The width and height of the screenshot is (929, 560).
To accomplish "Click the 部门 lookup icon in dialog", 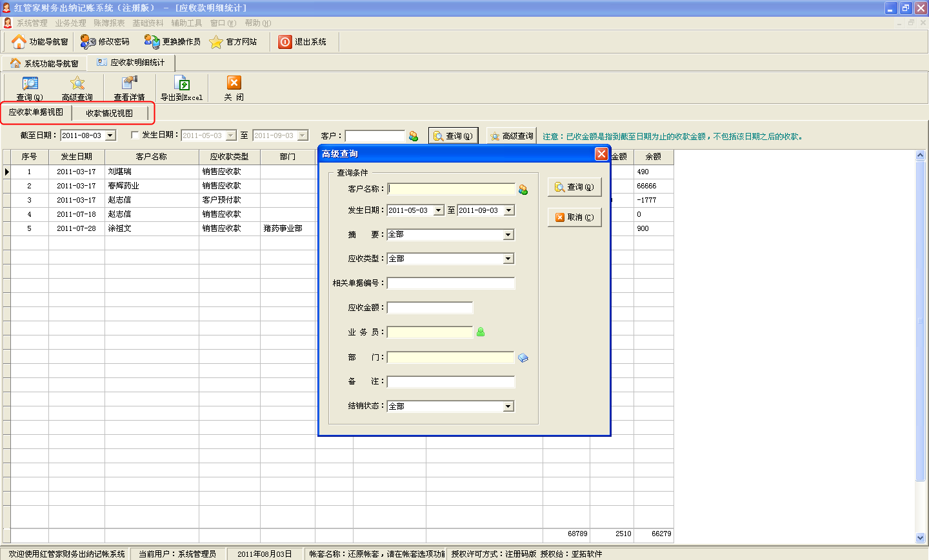I will tap(523, 358).
